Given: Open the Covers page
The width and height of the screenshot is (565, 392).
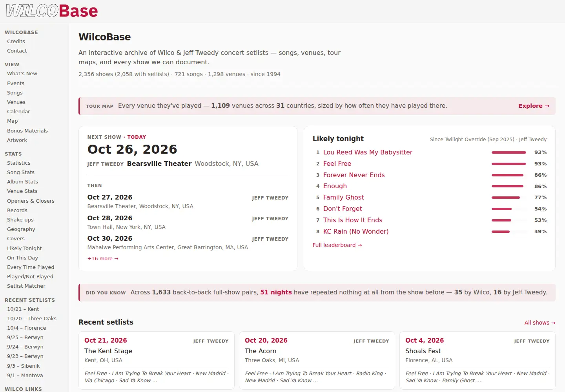Looking at the screenshot, I should pos(16,239).
